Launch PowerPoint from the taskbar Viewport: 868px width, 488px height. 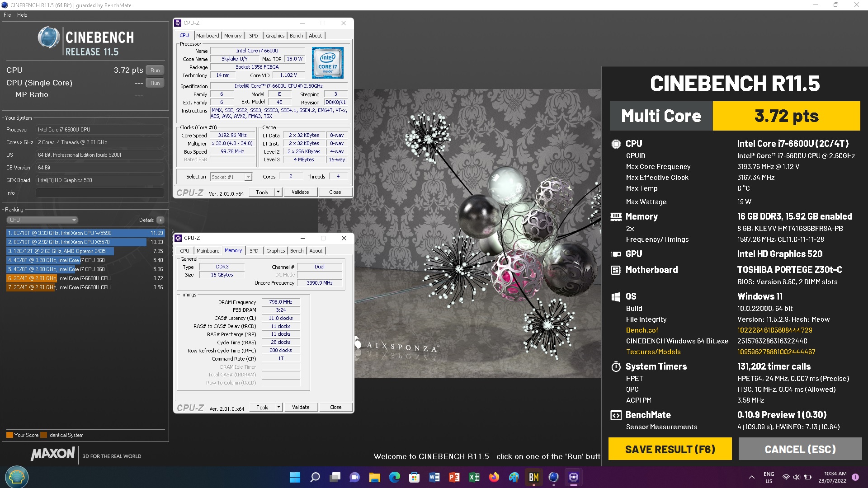(454, 477)
